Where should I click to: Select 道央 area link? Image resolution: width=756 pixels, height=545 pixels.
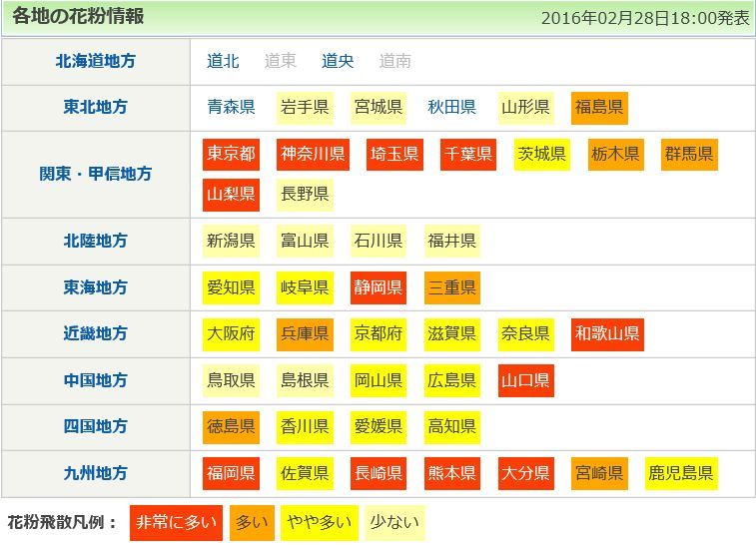[338, 62]
